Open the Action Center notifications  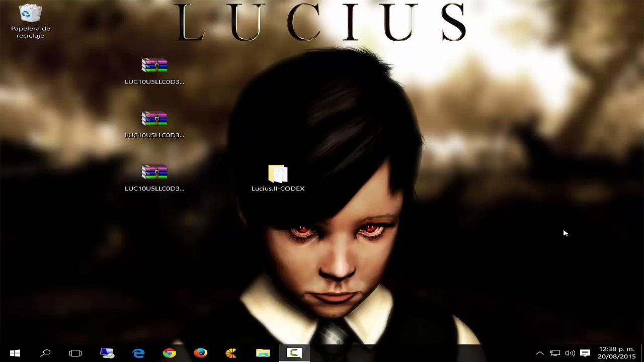585,353
